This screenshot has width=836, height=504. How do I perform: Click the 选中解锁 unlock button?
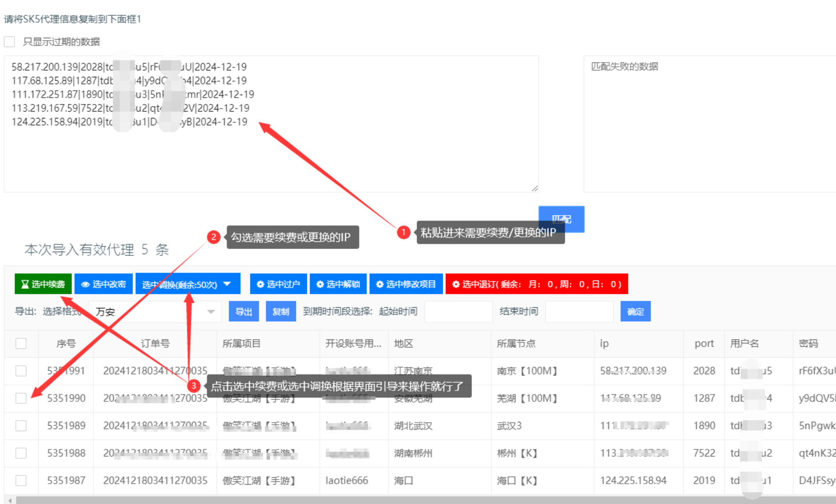pyautogui.click(x=338, y=284)
